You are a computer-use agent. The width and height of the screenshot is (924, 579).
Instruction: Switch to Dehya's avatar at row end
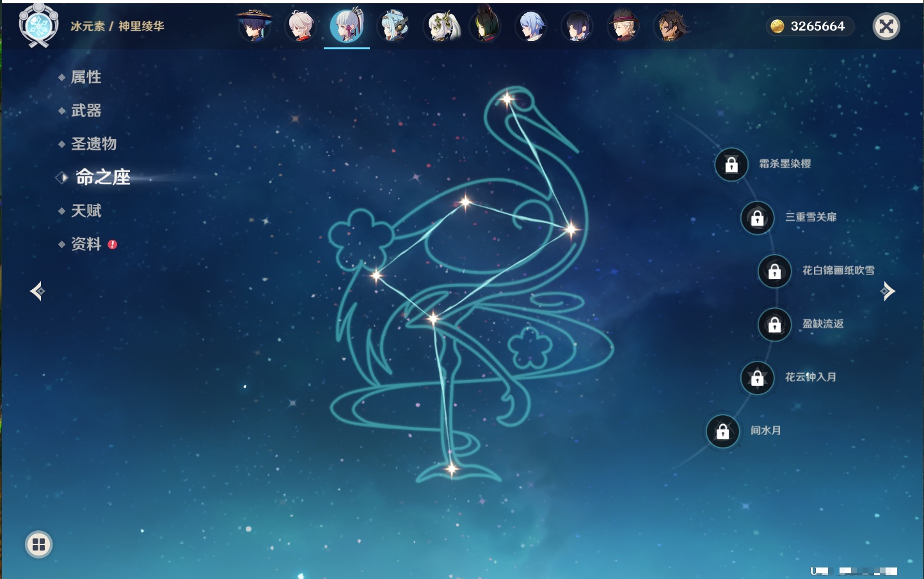coord(670,26)
